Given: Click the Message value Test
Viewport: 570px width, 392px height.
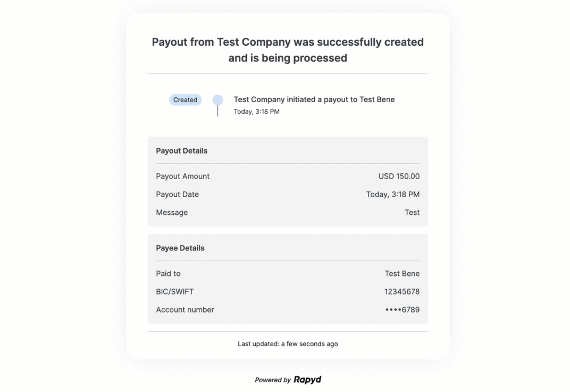Looking at the screenshot, I should point(412,212).
